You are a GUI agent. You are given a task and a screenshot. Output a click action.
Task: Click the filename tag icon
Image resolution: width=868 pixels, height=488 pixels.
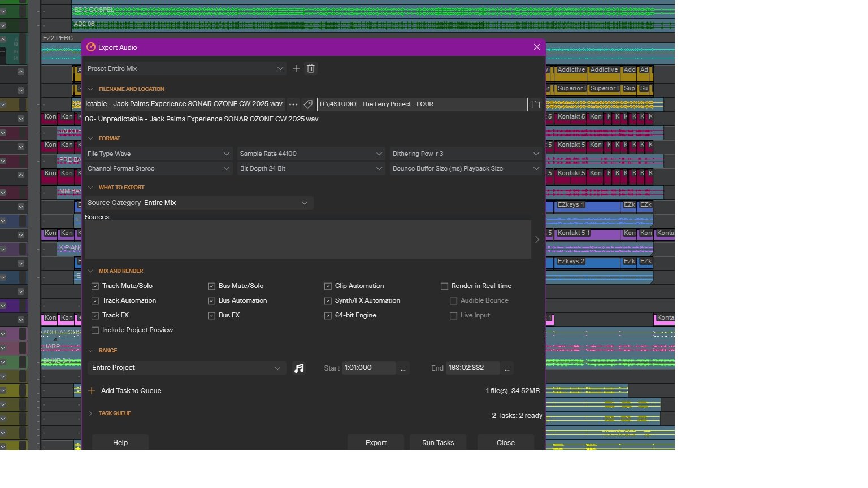click(308, 104)
